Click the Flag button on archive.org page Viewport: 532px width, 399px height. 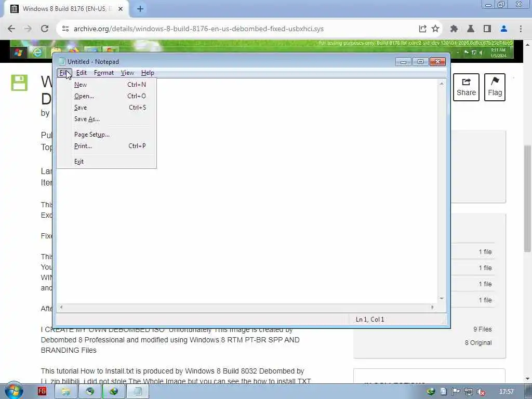[495, 87]
